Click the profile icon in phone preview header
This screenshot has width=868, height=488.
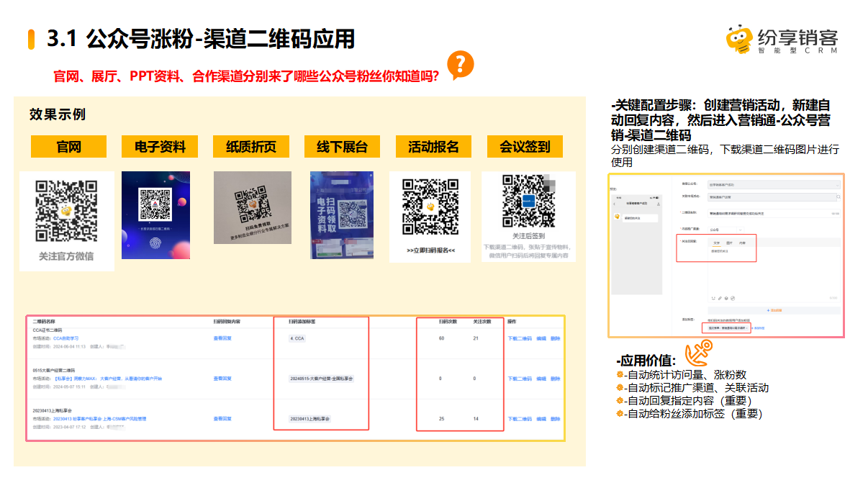[x=659, y=204]
